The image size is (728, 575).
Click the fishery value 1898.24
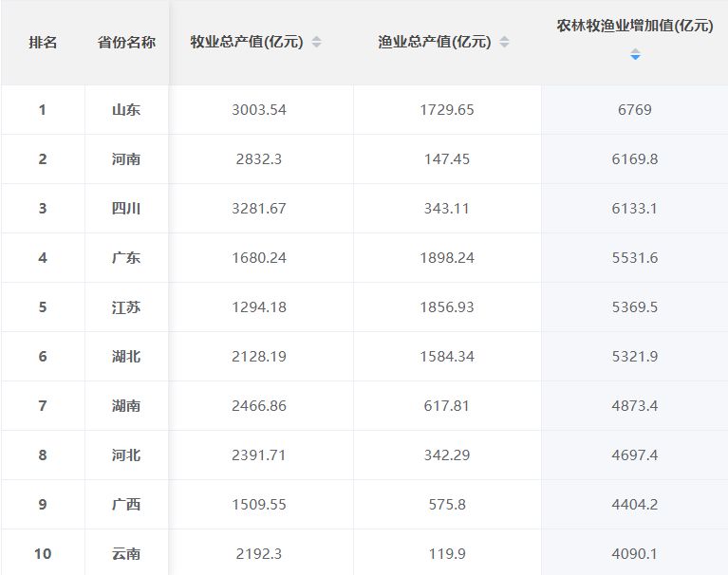[447, 257]
